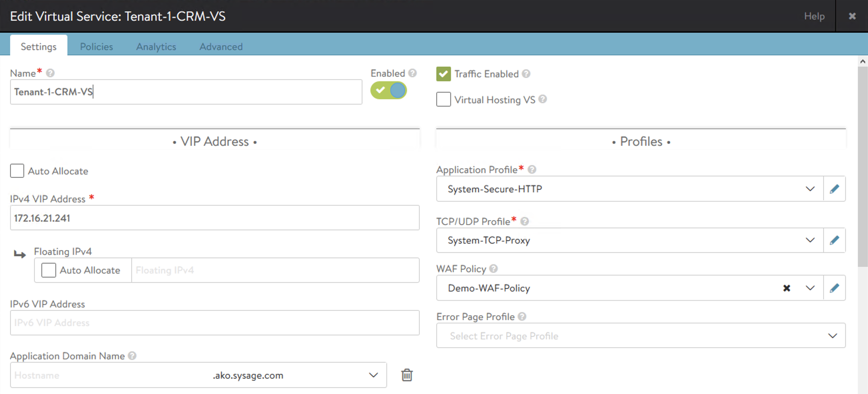This screenshot has height=394, width=868.
Task: Switch to the Policies tab
Action: coord(96,47)
